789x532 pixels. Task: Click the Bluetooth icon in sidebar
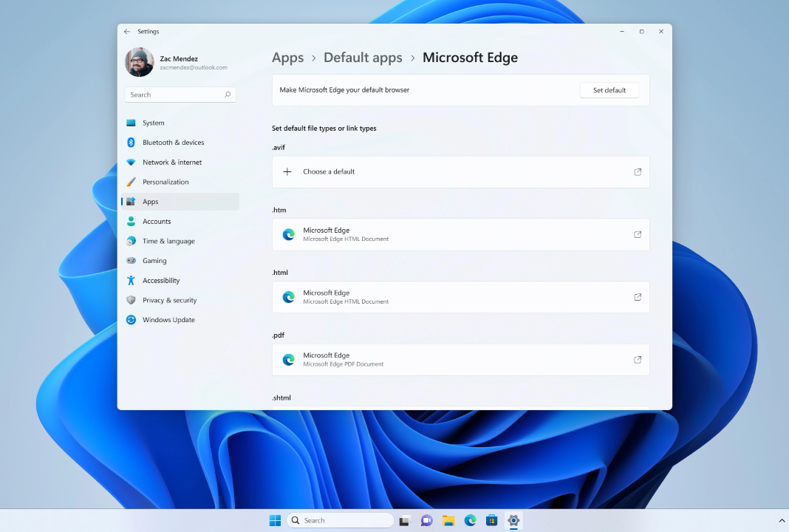pos(131,143)
